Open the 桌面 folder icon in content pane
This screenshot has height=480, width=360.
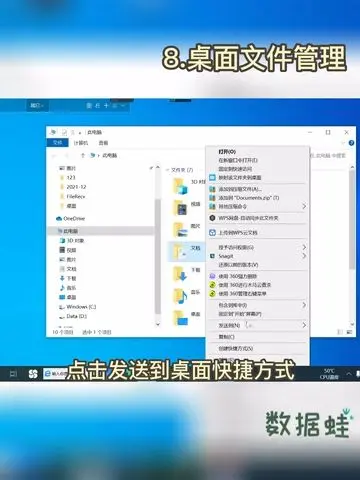[x=180, y=318]
